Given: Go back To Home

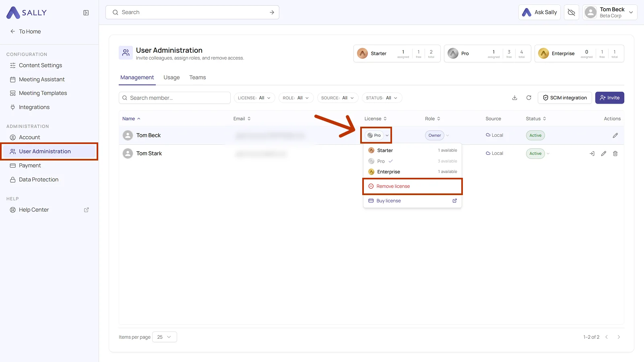Looking at the screenshot, I should point(25,31).
